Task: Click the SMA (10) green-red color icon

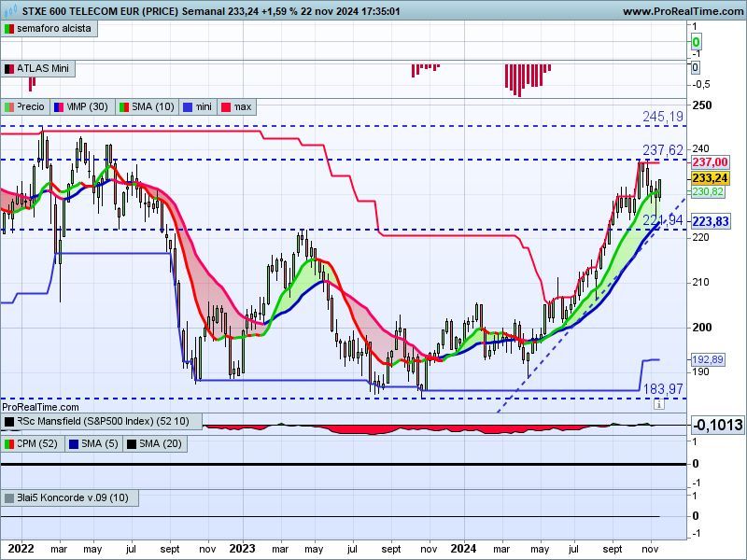Action: (124, 107)
